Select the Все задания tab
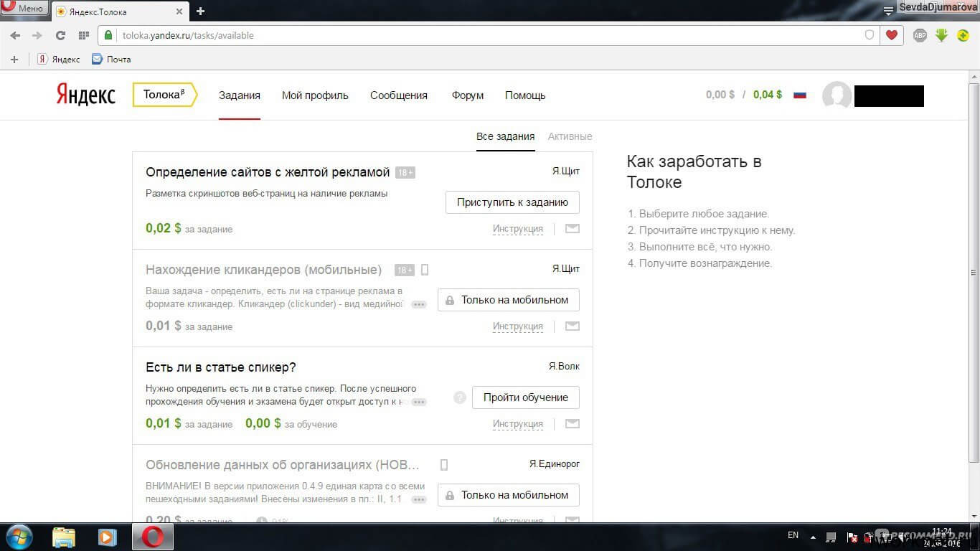 (506, 136)
